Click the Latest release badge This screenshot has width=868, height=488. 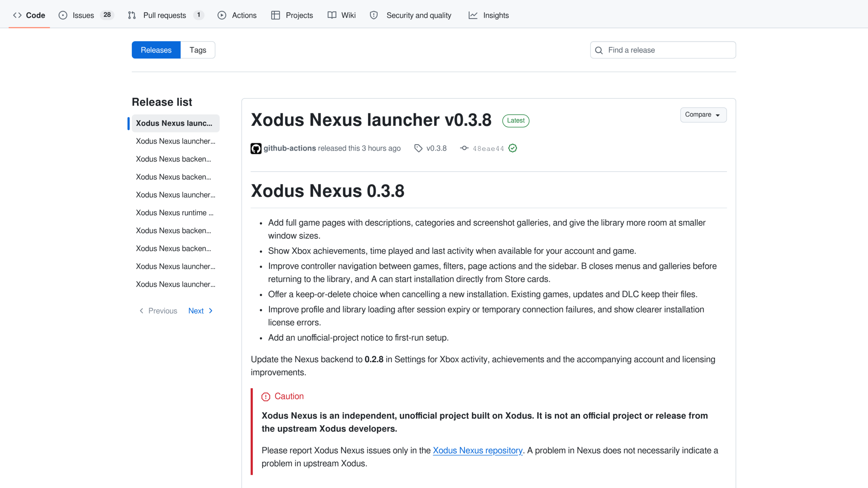pos(516,120)
